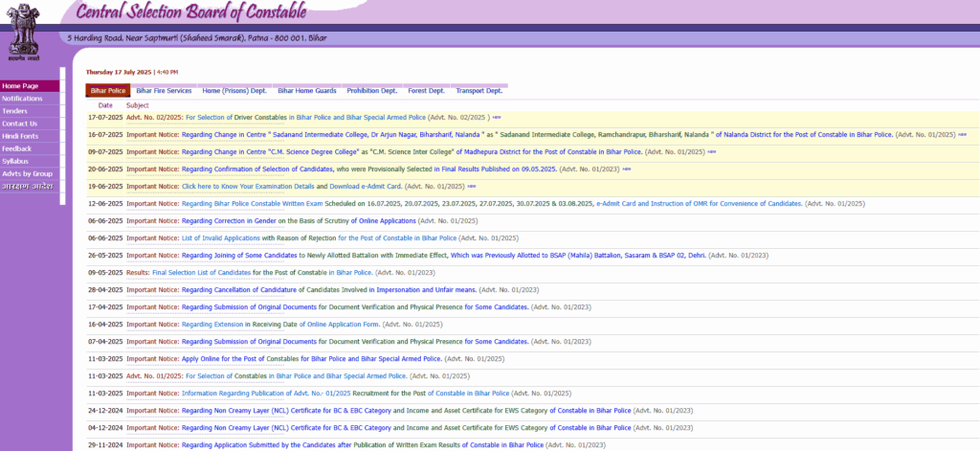Open Advts by Group sidebar link

[x=30, y=174]
